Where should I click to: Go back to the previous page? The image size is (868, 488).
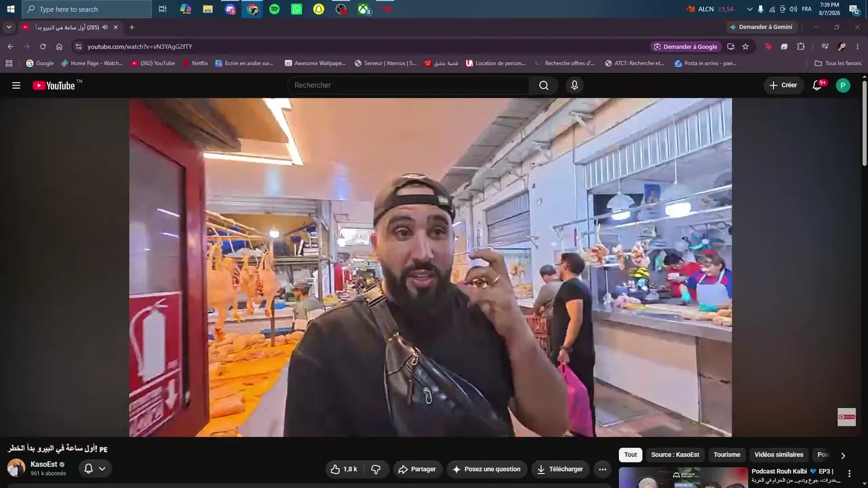(10, 47)
